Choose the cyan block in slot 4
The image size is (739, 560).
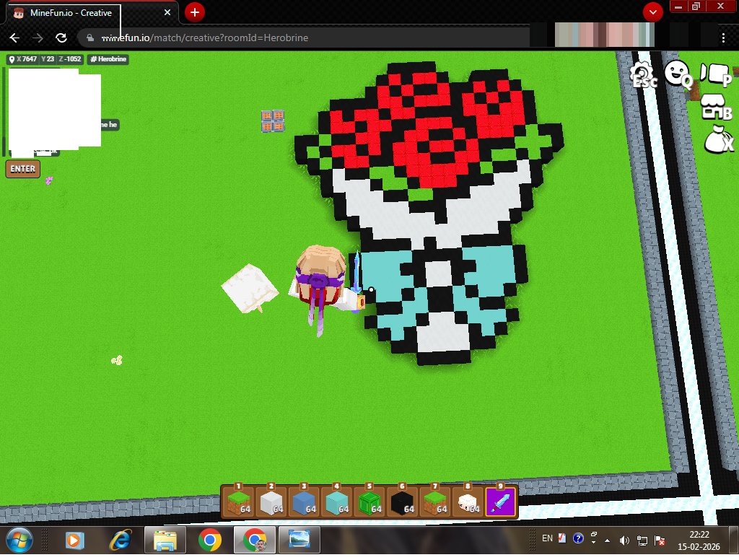point(336,502)
